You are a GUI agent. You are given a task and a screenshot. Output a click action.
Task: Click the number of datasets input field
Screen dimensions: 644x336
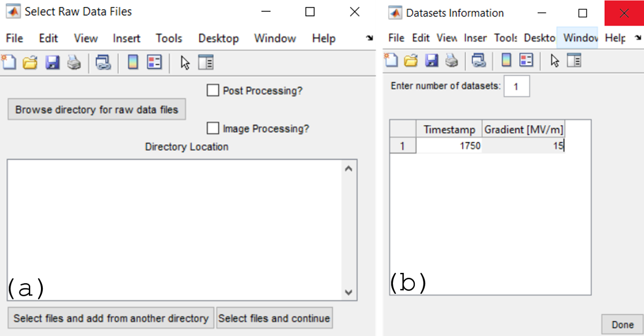point(517,86)
